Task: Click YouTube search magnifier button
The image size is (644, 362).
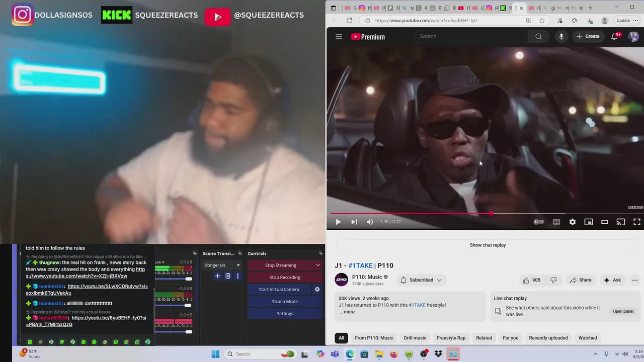Action: pos(538,36)
